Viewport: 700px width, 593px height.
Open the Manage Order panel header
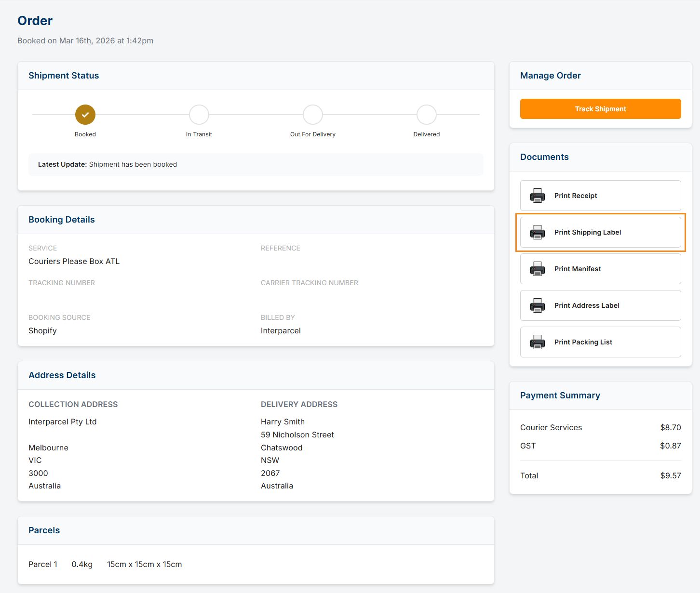(x=550, y=76)
